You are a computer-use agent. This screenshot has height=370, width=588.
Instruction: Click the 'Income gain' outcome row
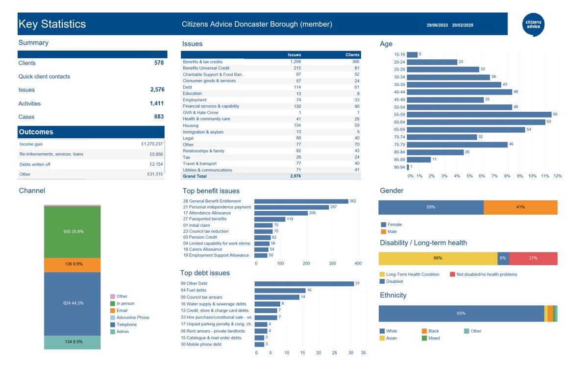[91, 144]
